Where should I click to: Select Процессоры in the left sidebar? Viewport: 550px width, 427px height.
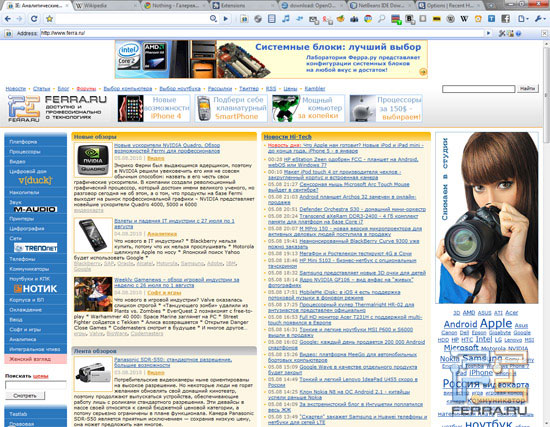[x=25, y=152]
